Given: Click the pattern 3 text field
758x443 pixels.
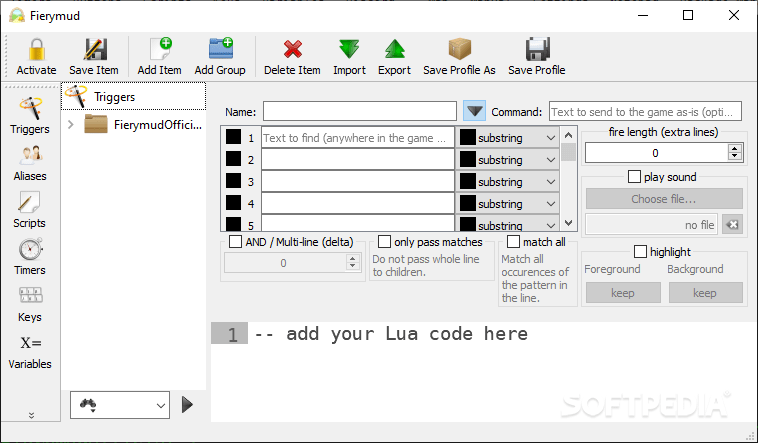Looking at the screenshot, I should pyautogui.click(x=358, y=182).
